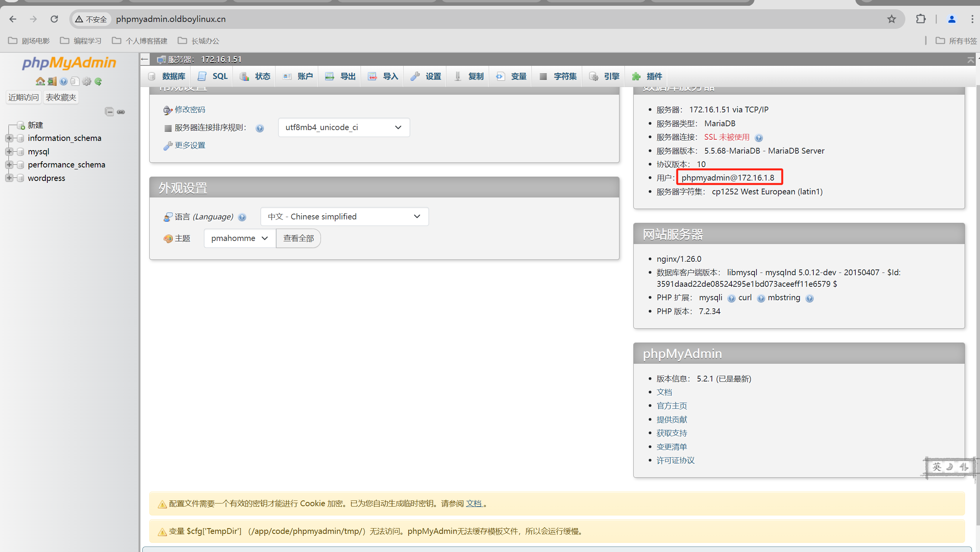Collapse all tree nodes with minus icon
Screen dimensions: 980x552
[x=109, y=112]
